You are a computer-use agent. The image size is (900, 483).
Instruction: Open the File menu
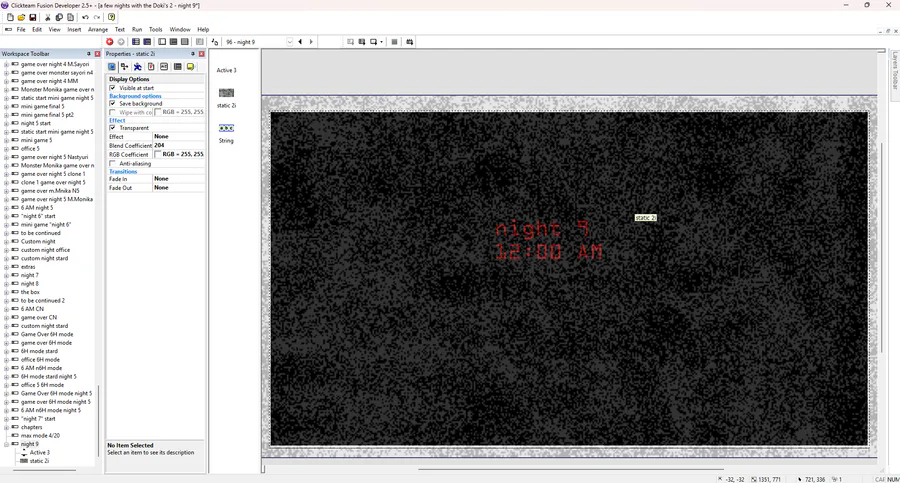click(21, 29)
